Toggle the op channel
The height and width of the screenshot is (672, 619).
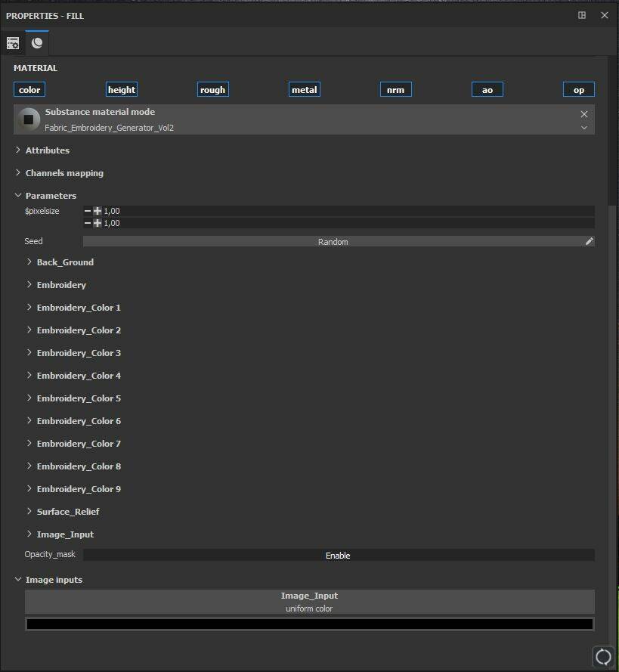579,89
